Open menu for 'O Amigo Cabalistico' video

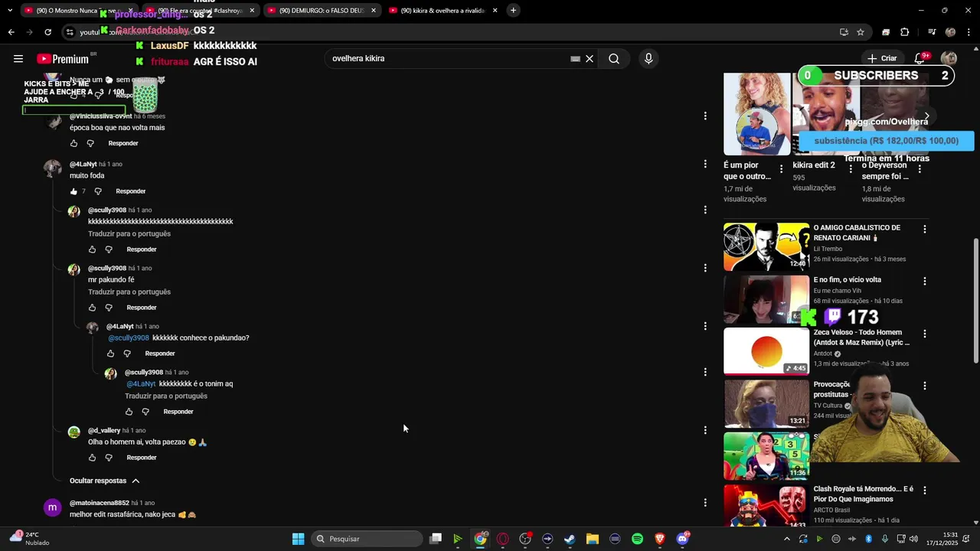coord(924,229)
